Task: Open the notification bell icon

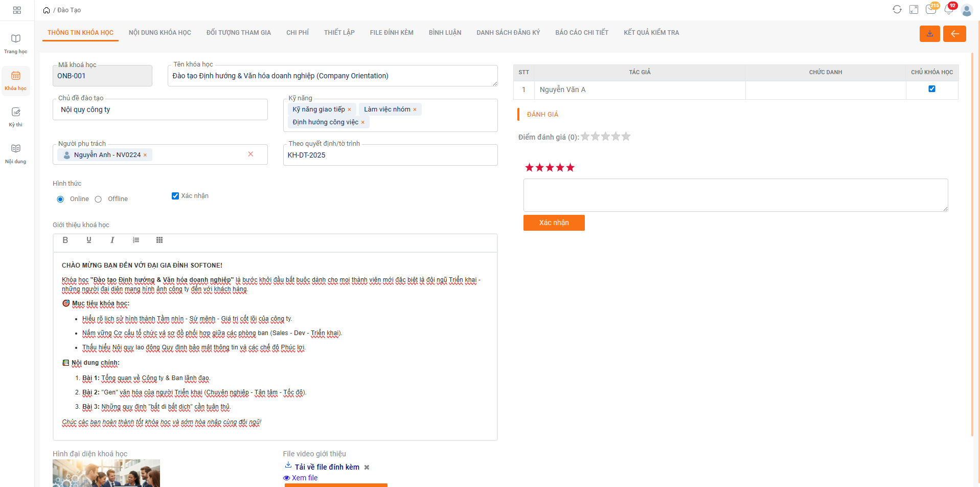Action: pyautogui.click(x=949, y=10)
